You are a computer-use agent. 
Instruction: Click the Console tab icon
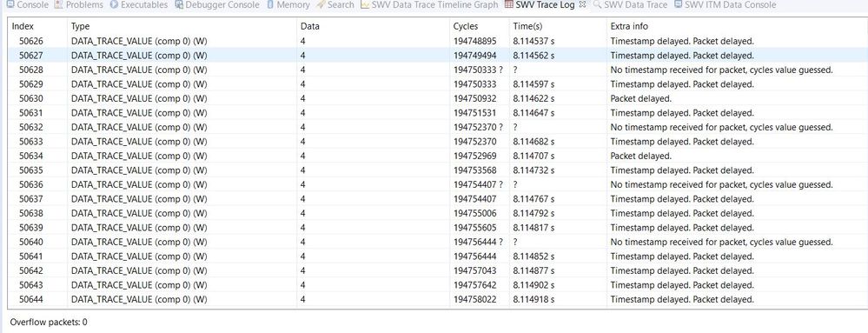(x=10, y=4)
